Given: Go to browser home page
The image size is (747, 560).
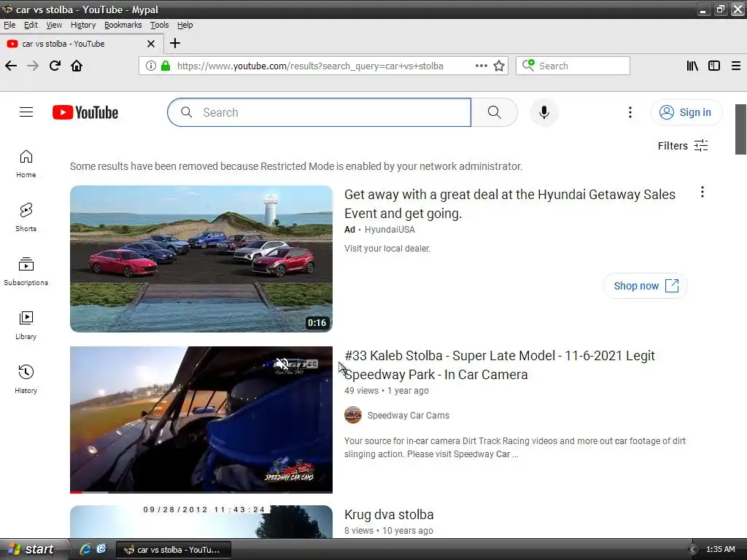Looking at the screenshot, I should pos(77,66).
